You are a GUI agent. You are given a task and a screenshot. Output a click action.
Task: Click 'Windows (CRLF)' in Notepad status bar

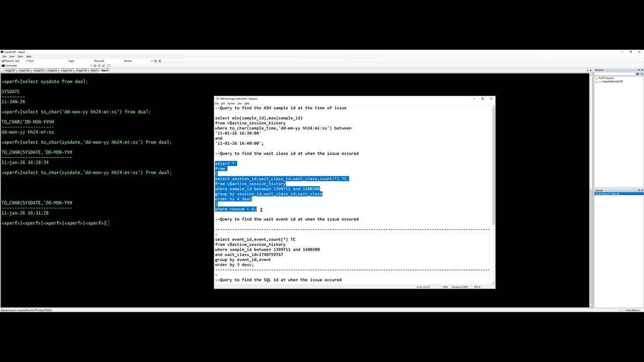pyautogui.click(x=460, y=287)
